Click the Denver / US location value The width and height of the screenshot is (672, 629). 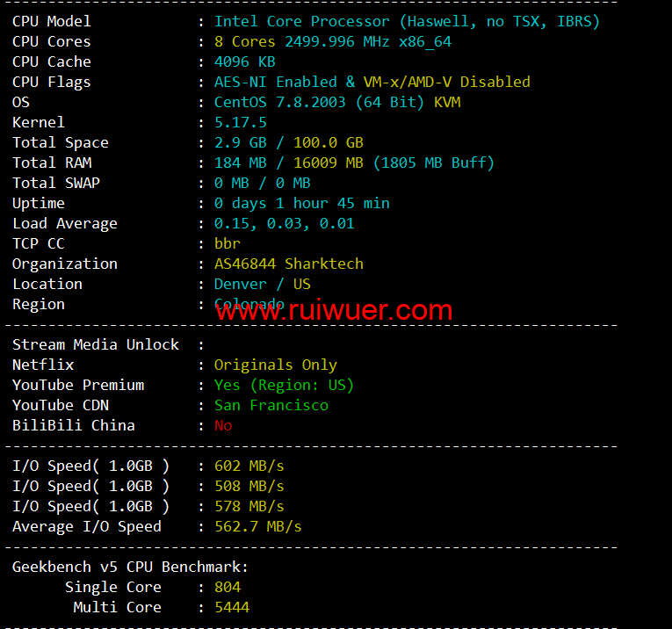pos(263,284)
